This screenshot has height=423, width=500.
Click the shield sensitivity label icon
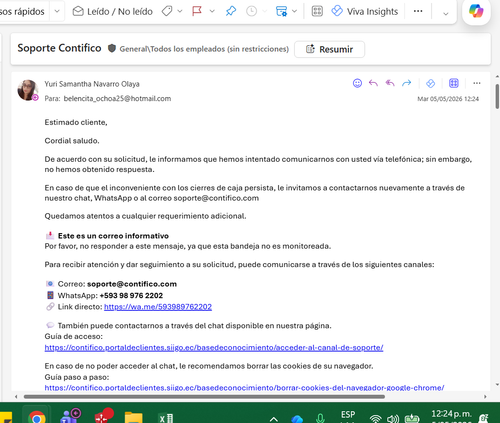click(x=112, y=49)
